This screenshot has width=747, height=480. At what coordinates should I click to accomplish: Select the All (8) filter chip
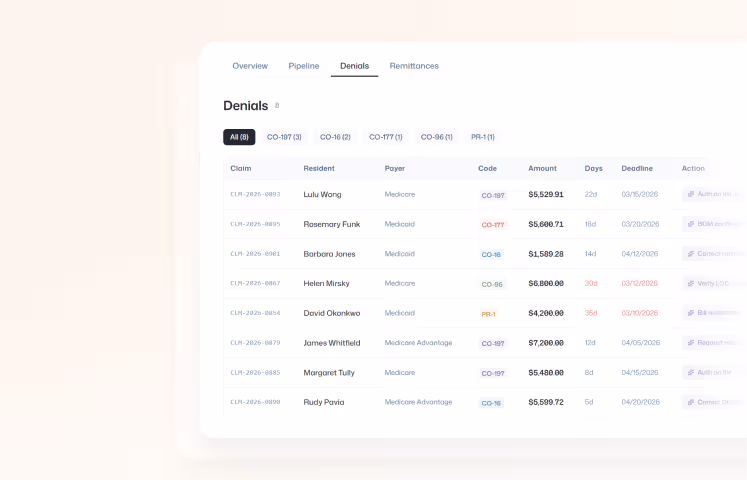click(x=239, y=137)
